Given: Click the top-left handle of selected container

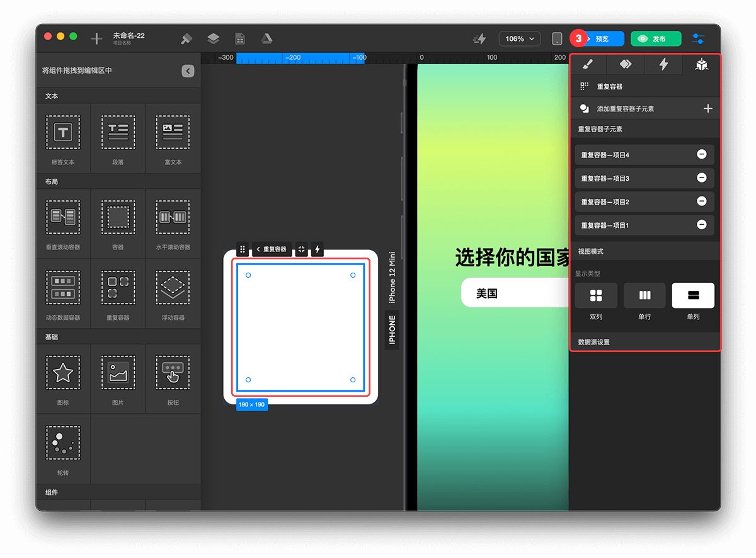Looking at the screenshot, I should tap(248, 275).
